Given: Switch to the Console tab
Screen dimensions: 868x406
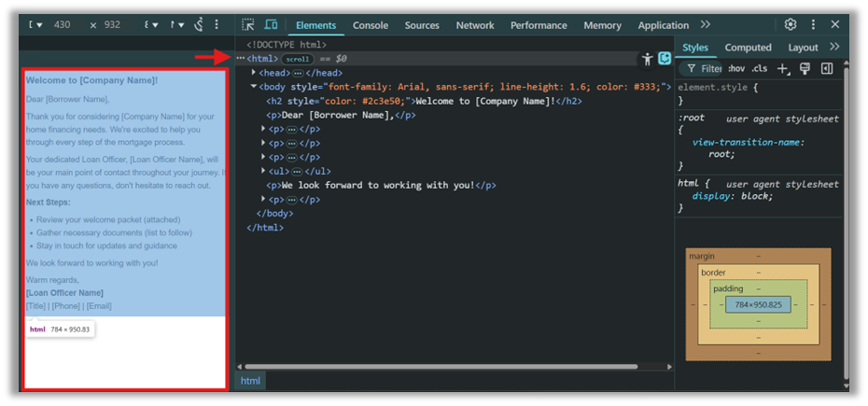Looking at the screenshot, I should [x=371, y=25].
